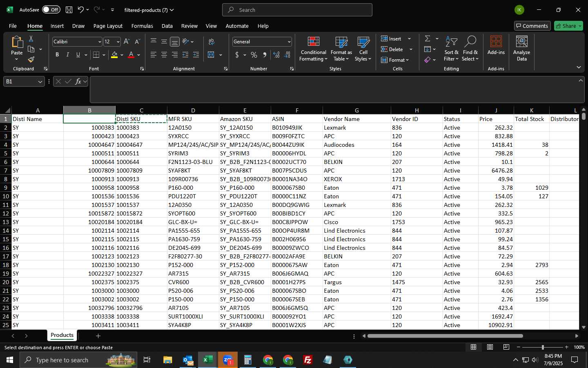
Task: Click the Merge & Center icon
Action: pos(211,55)
